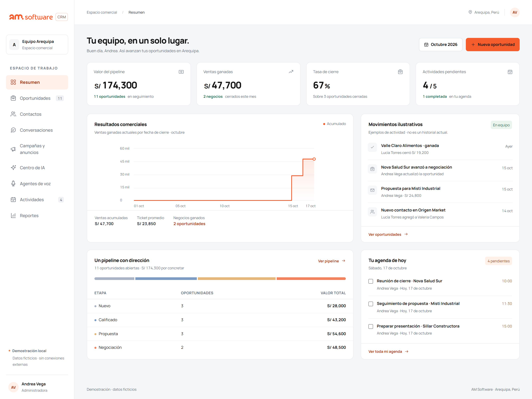
Task: Click the Campañas y anuncios megaphone icon
Action: (x=13, y=149)
